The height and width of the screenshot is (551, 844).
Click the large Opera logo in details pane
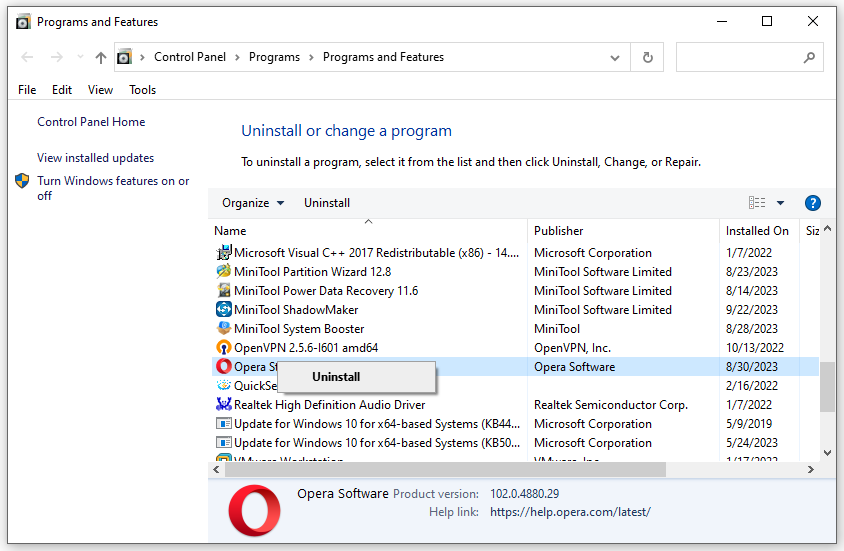click(x=254, y=510)
